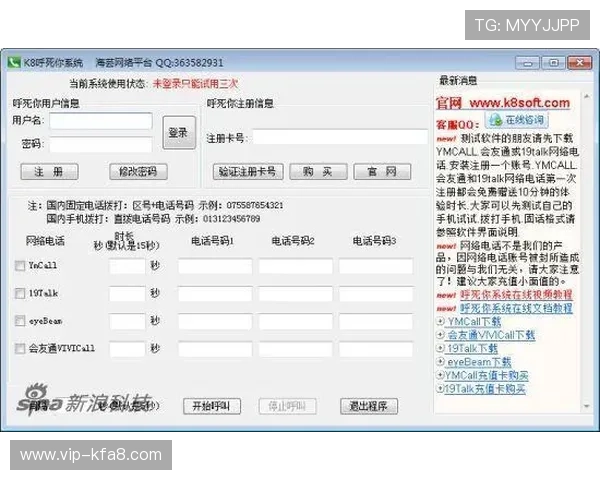This screenshot has width=600, height=480.
Task: Open the 19Talk下载 link
Action: (x=472, y=348)
